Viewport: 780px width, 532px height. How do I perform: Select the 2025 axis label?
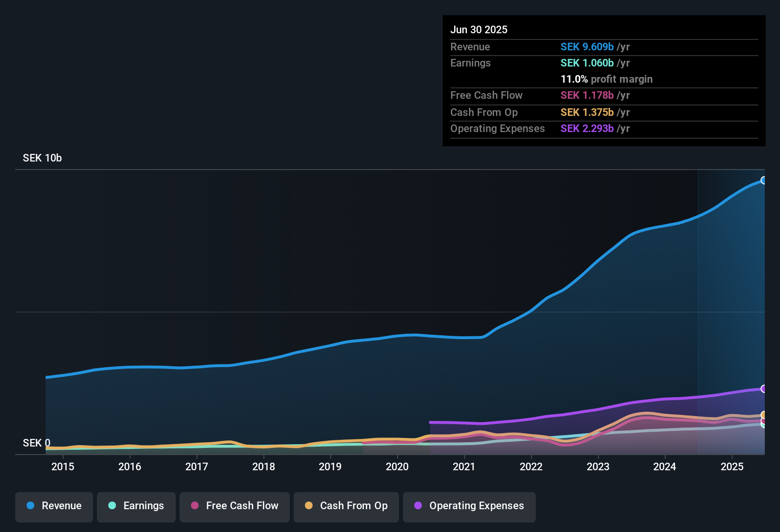tap(732, 467)
